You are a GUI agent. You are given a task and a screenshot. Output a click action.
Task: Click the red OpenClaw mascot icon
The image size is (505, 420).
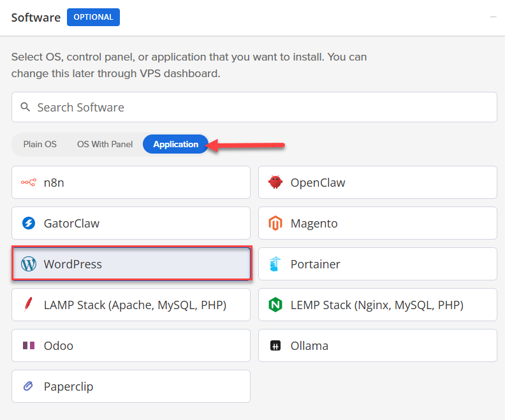tap(275, 182)
